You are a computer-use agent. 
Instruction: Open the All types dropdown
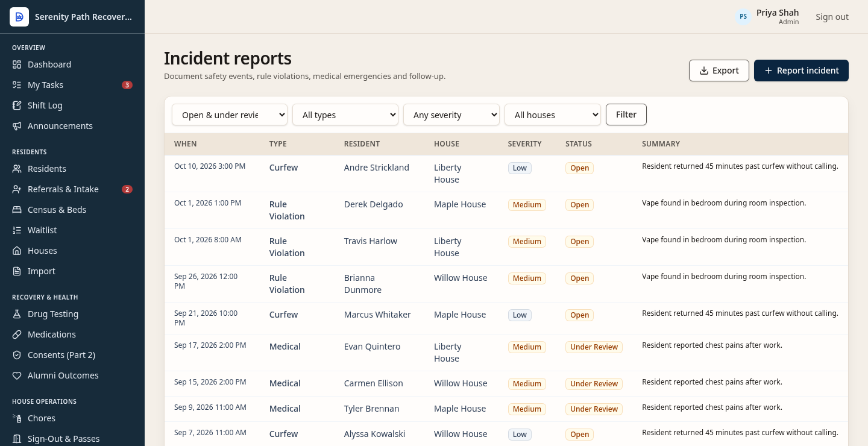pyautogui.click(x=345, y=115)
